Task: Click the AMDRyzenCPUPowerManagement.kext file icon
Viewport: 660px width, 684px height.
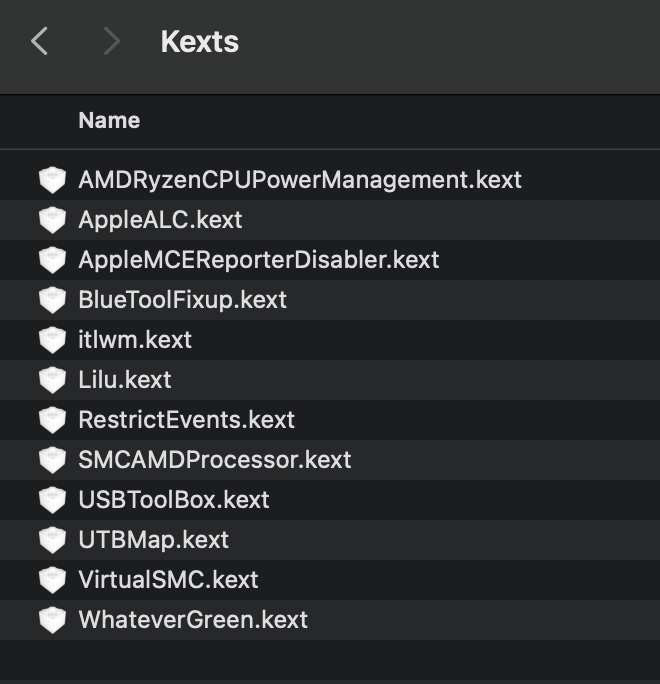Action: point(52,180)
